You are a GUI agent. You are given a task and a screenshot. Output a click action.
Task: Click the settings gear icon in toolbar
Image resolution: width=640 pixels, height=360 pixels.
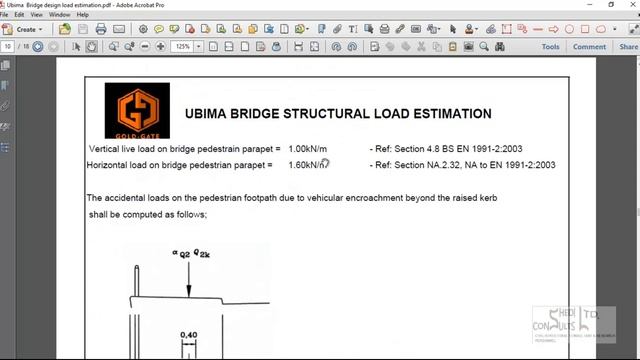click(x=143, y=29)
